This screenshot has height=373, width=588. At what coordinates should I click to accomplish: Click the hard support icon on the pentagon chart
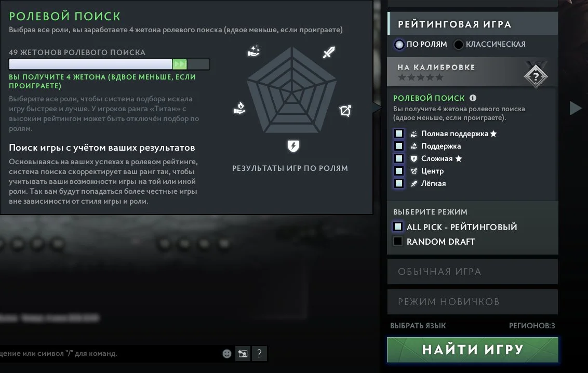coord(254,50)
